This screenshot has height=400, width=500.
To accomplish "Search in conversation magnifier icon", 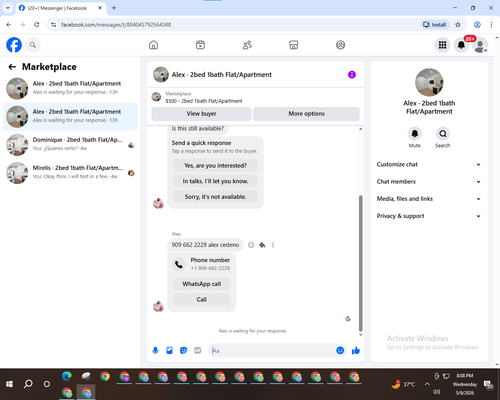I will tap(443, 134).
